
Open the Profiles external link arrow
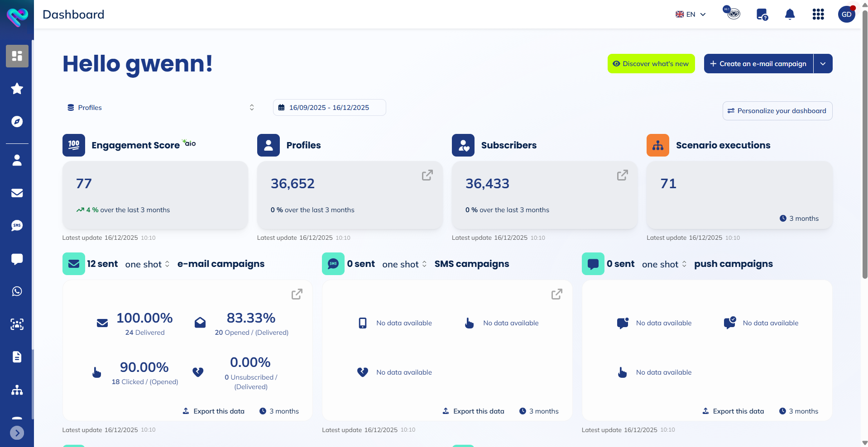pyautogui.click(x=427, y=176)
